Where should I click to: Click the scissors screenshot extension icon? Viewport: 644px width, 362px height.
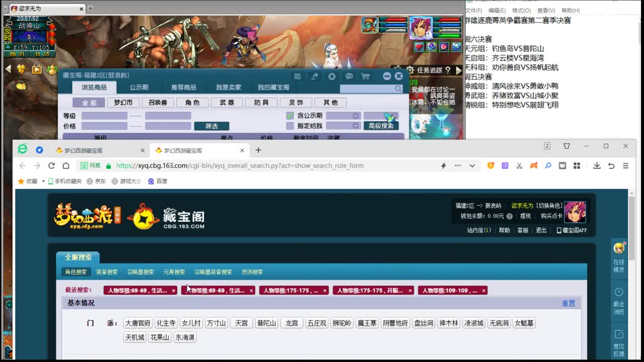tap(519, 165)
